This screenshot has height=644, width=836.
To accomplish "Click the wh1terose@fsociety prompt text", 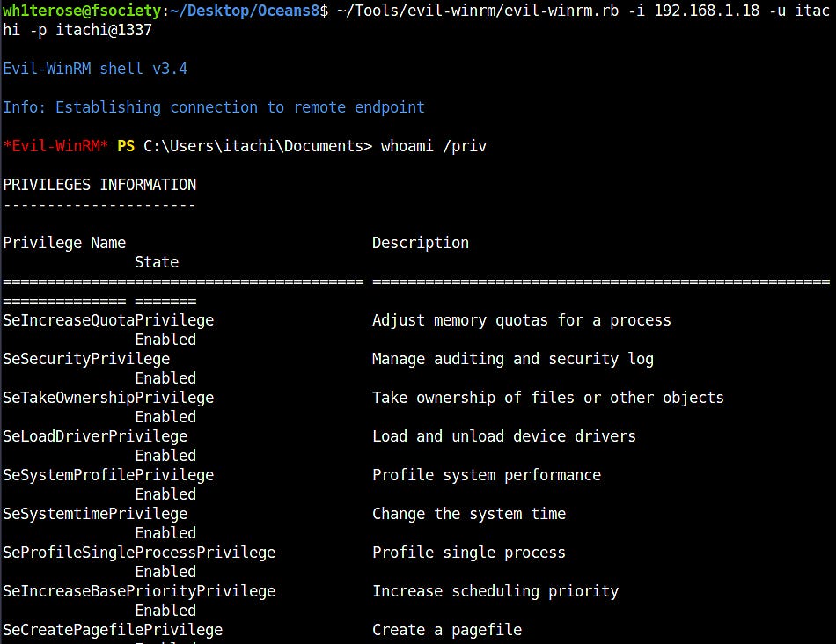I will click(x=82, y=11).
